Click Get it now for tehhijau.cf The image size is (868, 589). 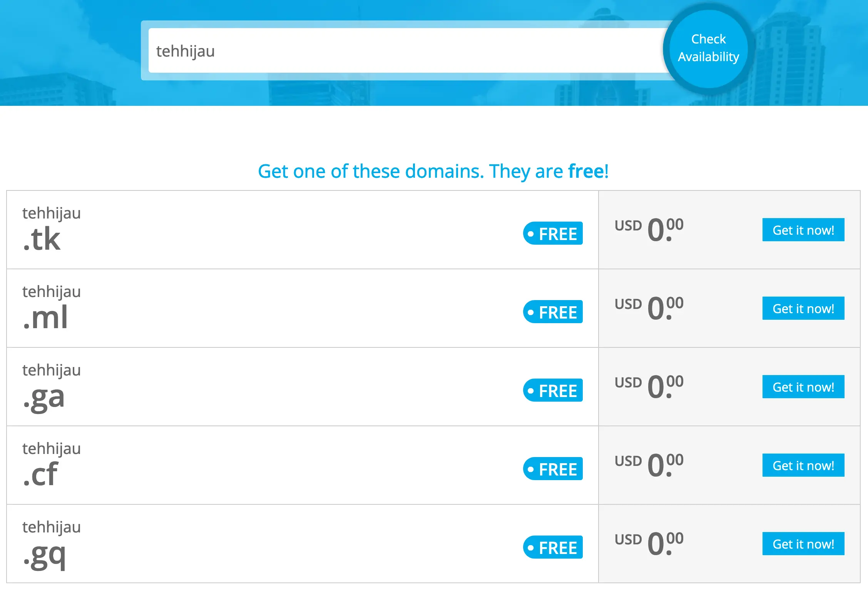tap(803, 466)
